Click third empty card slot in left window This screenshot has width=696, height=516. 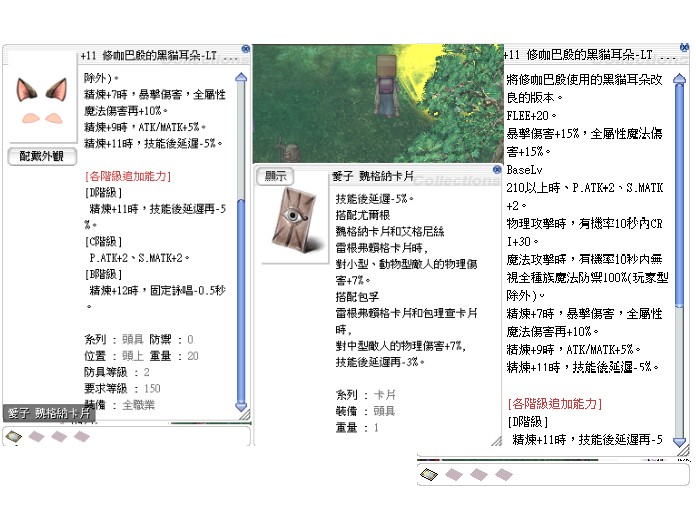59,437
